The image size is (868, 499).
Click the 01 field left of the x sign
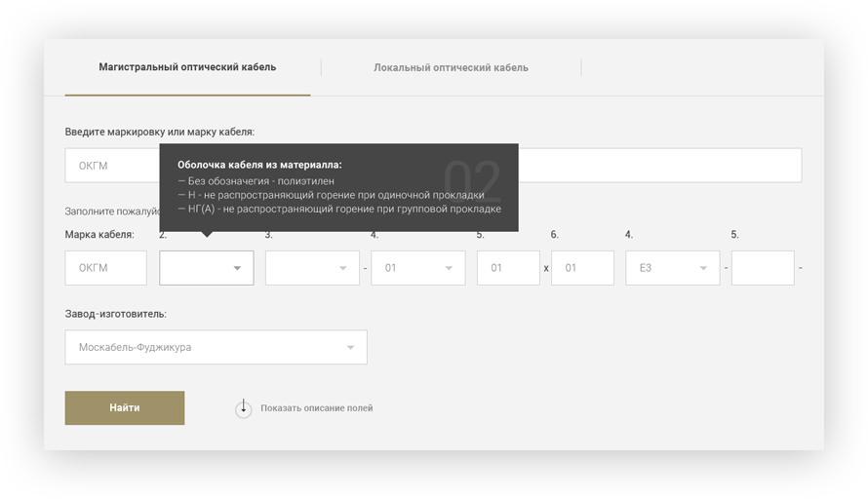507,268
